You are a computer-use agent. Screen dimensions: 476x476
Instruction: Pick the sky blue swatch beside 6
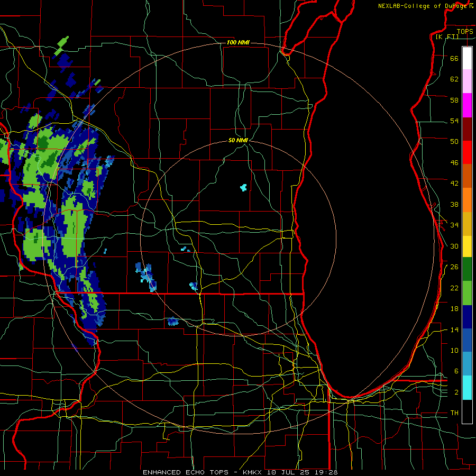(x=467, y=364)
